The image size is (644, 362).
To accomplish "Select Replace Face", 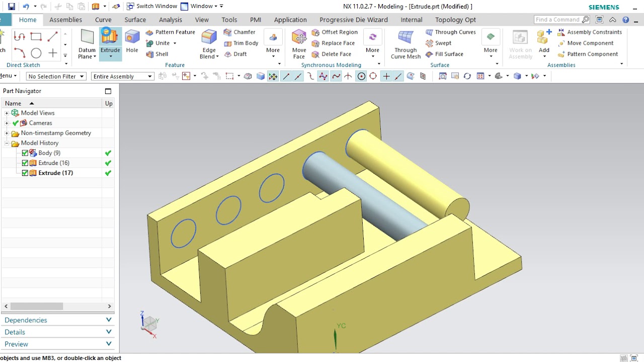I will tap(333, 43).
